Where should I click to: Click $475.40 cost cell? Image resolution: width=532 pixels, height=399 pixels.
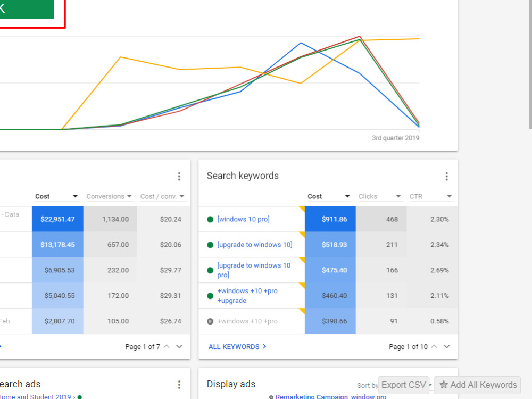(x=330, y=270)
